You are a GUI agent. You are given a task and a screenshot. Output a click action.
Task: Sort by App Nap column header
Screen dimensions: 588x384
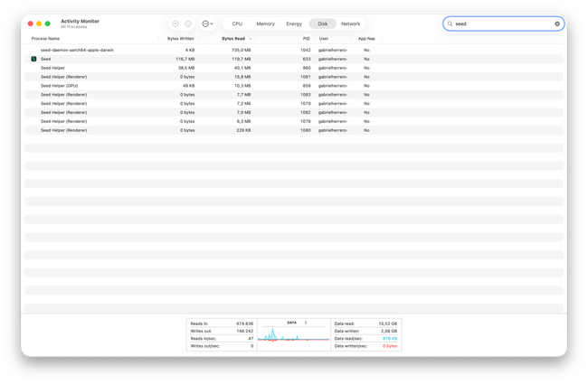(366, 39)
